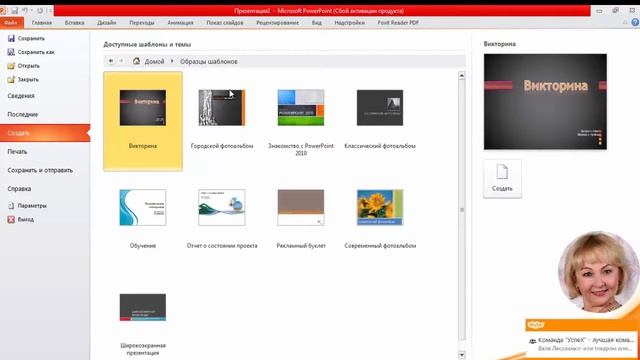Viewport: 640px width, 360px height.
Task: Open the Надстройки tab
Action: tap(349, 23)
